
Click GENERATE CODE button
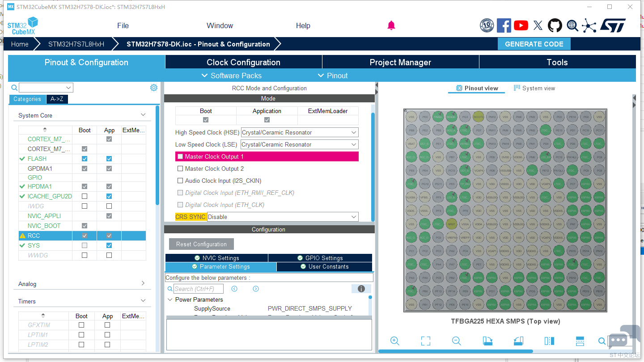pyautogui.click(x=534, y=44)
